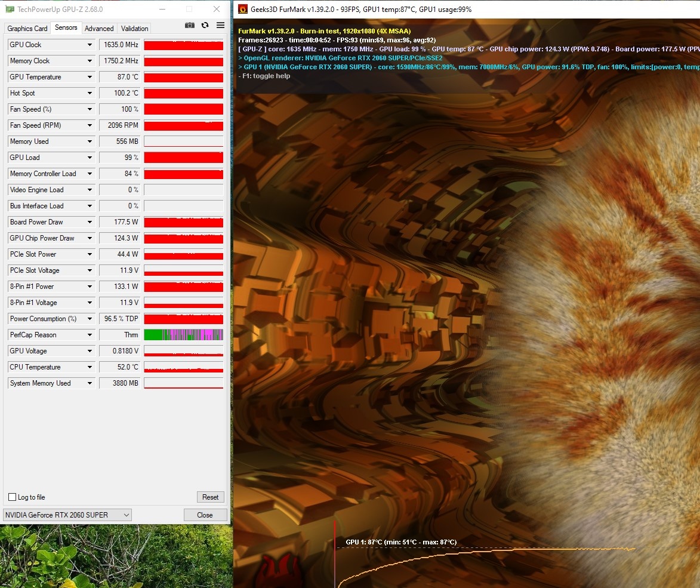Image resolution: width=700 pixels, height=588 pixels.
Task: Open the Fan Speed (RPM) dropdown arrow
Action: tap(90, 125)
